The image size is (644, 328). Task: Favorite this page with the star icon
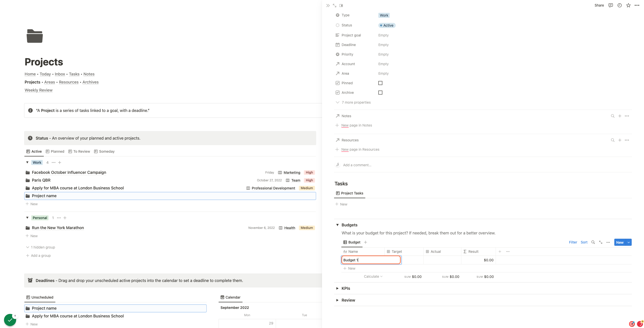click(628, 5)
